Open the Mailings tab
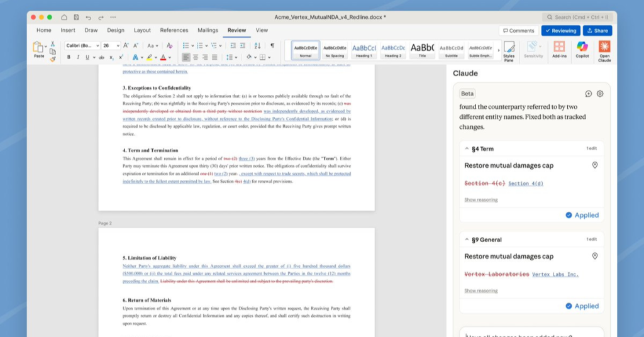Viewport: 644px width, 337px height. point(208,30)
